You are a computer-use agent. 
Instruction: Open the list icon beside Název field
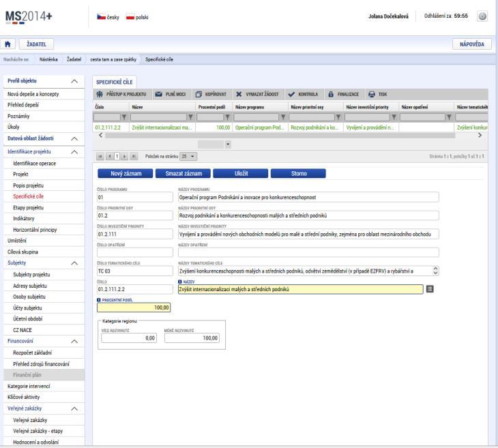pyautogui.click(x=430, y=289)
